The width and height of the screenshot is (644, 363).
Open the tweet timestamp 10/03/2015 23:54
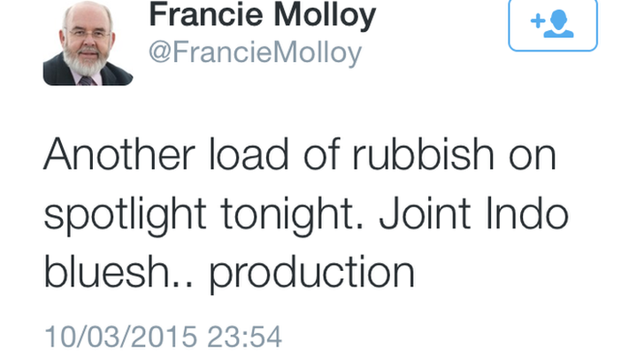coord(163,337)
